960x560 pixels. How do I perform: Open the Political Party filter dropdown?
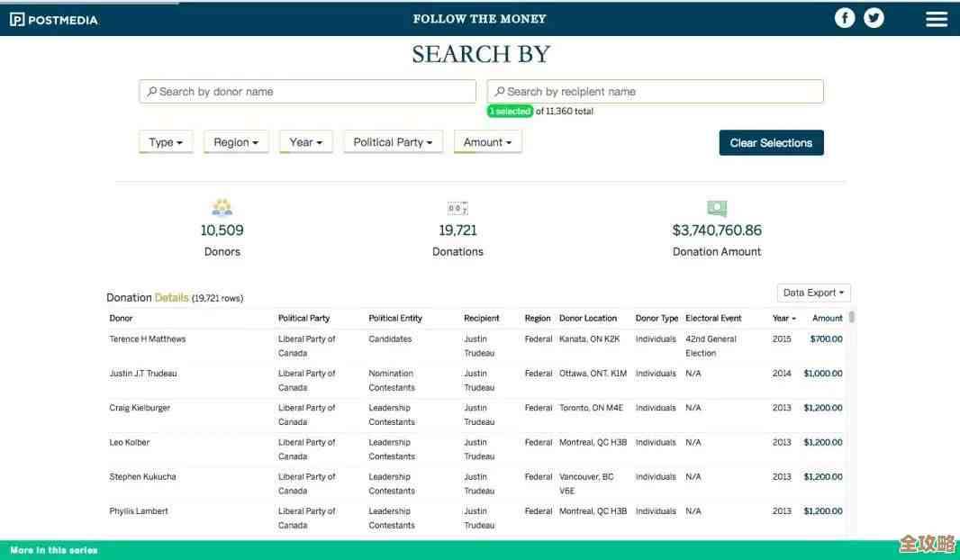click(x=393, y=142)
